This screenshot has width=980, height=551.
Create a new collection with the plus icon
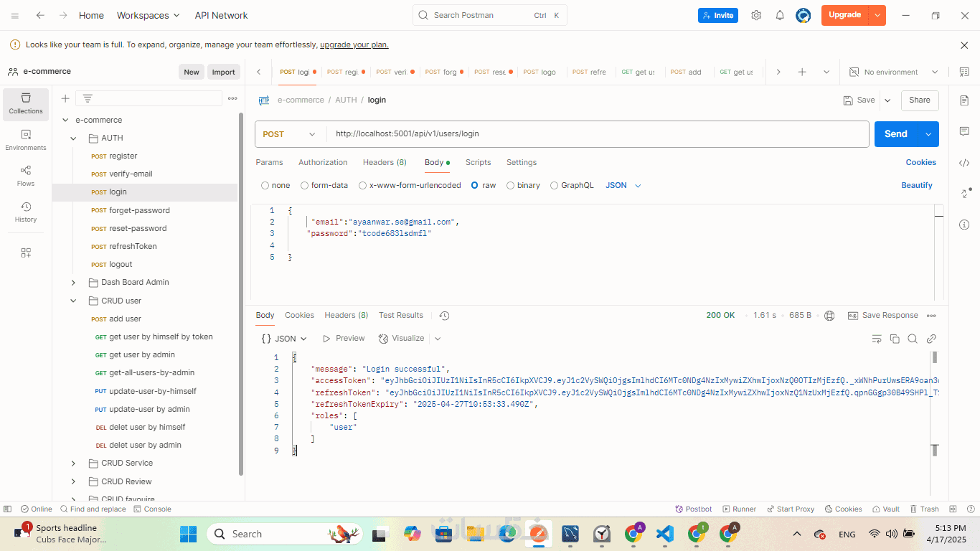pyautogui.click(x=65, y=98)
